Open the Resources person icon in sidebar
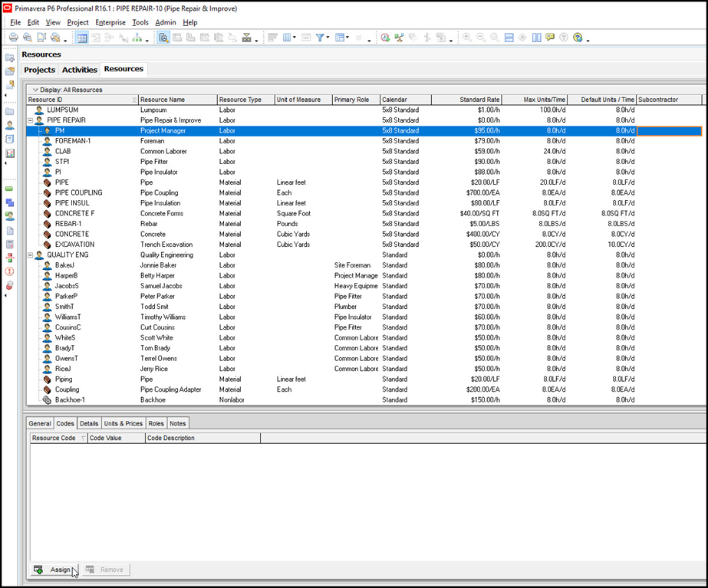708x588 pixels. 9,126
